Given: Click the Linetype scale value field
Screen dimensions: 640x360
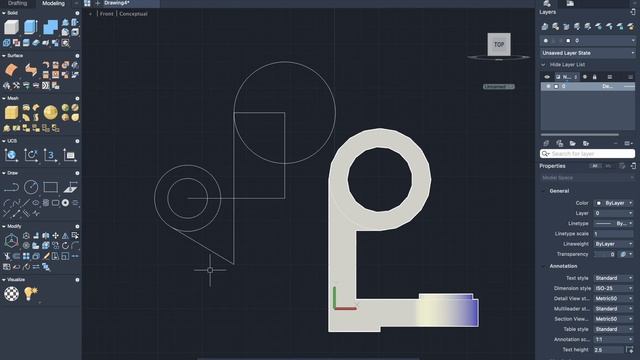Looking at the screenshot, I should (614, 233).
